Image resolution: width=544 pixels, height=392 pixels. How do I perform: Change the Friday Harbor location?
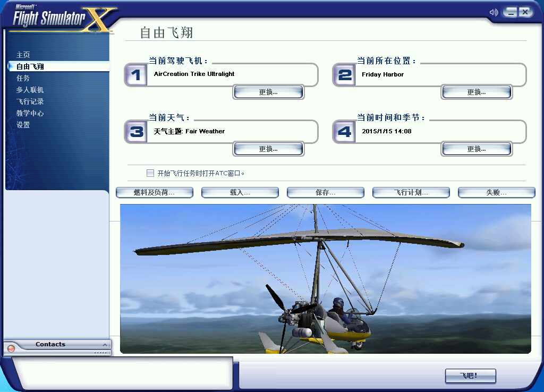(x=476, y=91)
